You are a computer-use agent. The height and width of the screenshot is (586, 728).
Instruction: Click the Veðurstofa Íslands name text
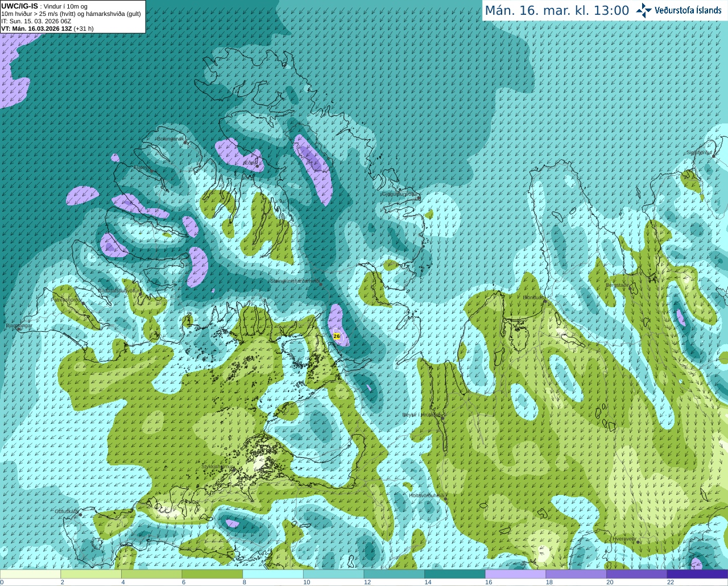(688, 10)
